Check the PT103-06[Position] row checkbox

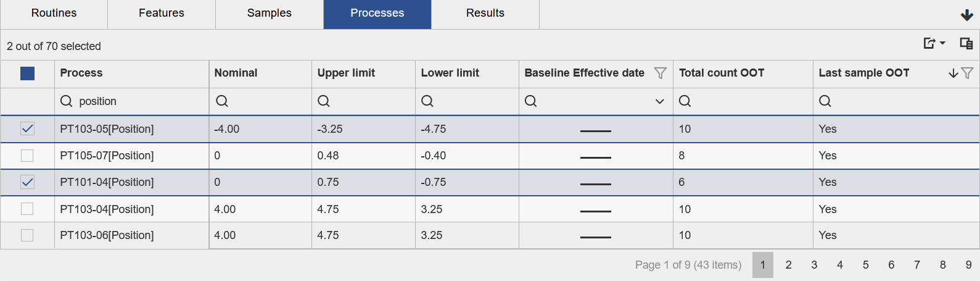(27, 235)
